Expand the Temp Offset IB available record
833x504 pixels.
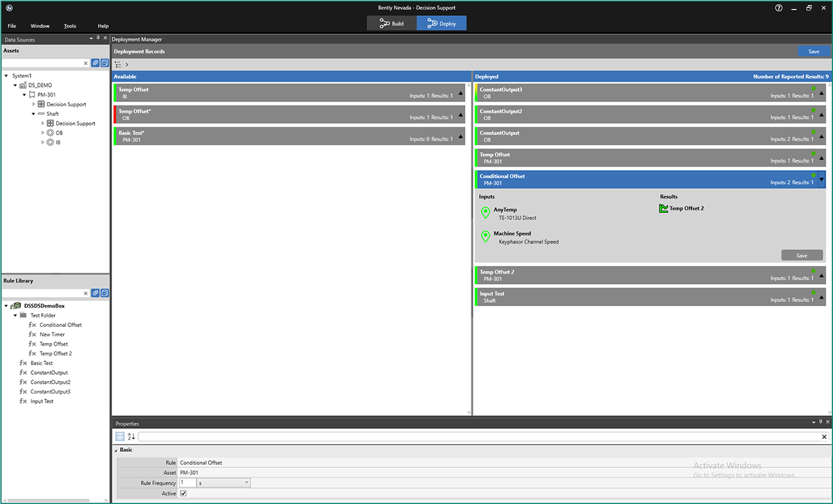(x=460, y=93)
